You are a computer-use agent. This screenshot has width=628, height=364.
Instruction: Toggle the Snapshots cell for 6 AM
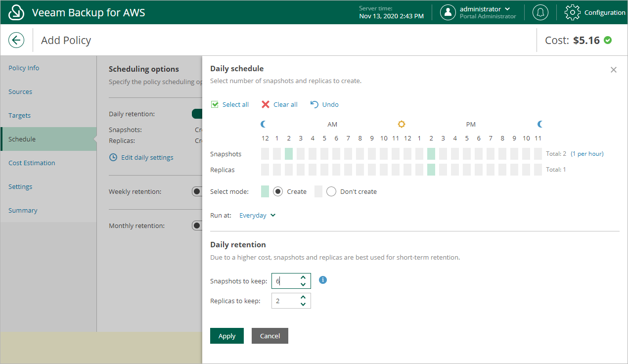click(x=336, y=154)
